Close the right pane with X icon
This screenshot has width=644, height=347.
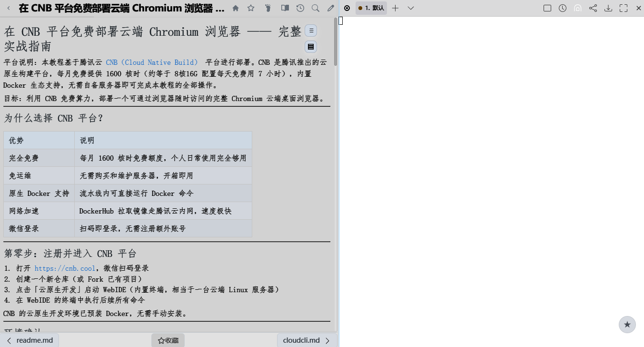[x=639, y=8]
